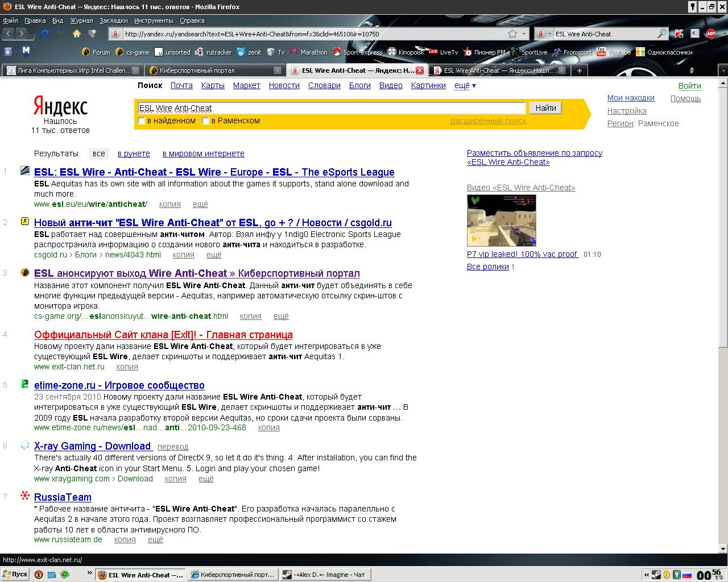Open the zenit bookmark
The width and height of the screenshot is (728, 582).
click(x=249, y=52)
